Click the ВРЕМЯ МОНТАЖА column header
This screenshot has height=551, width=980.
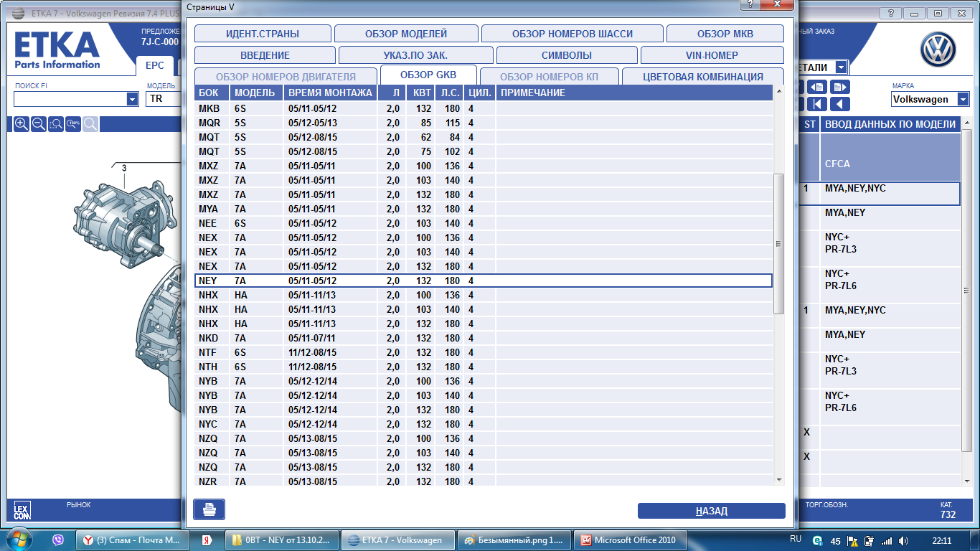pyautogui.click(x=330, y=93)
